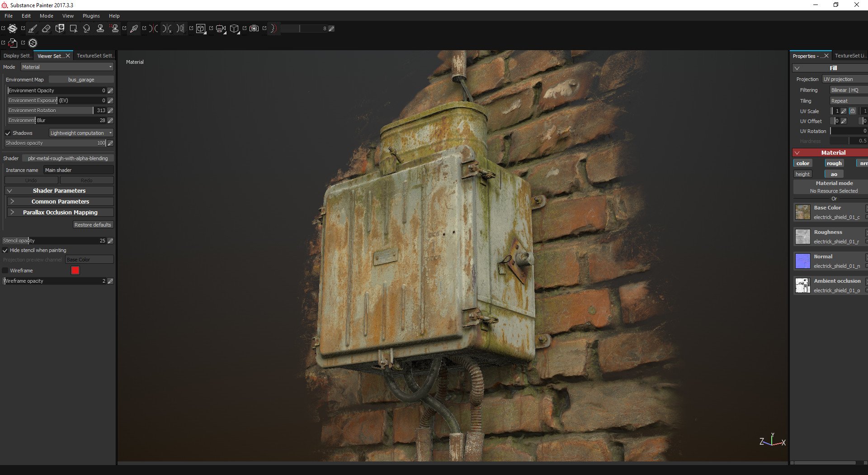Select the Paint brush tool
The width and height of the screenshot is (868, 475).
33,28
